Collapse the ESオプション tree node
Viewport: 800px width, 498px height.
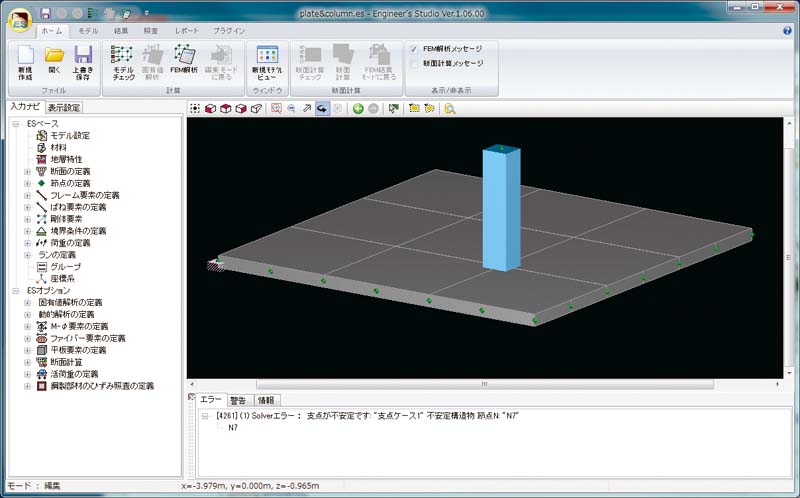(16, 291)
